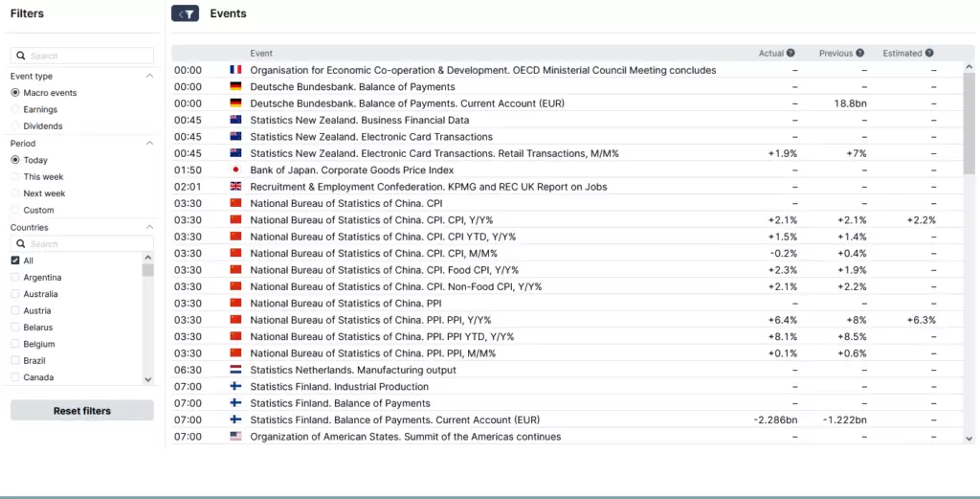
Task: Click the France flag on the OECD row
Action: tap(235, 70)
